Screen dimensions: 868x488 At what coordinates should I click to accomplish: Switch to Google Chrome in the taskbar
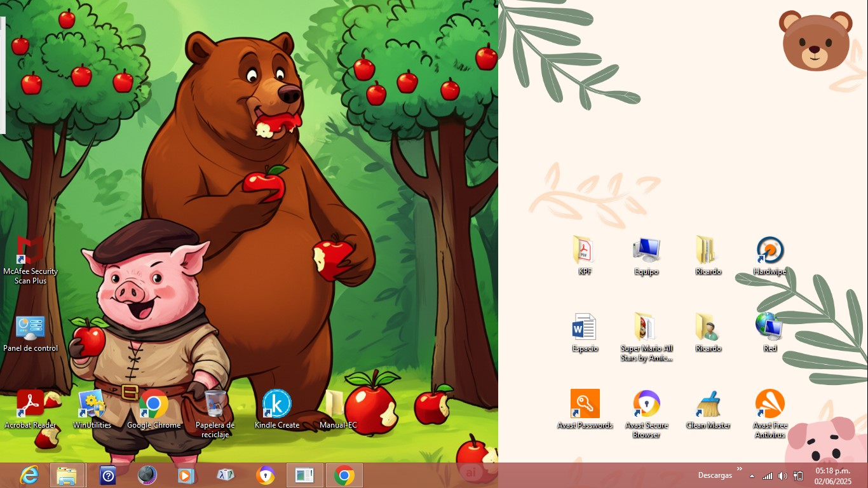coord(344,475)
